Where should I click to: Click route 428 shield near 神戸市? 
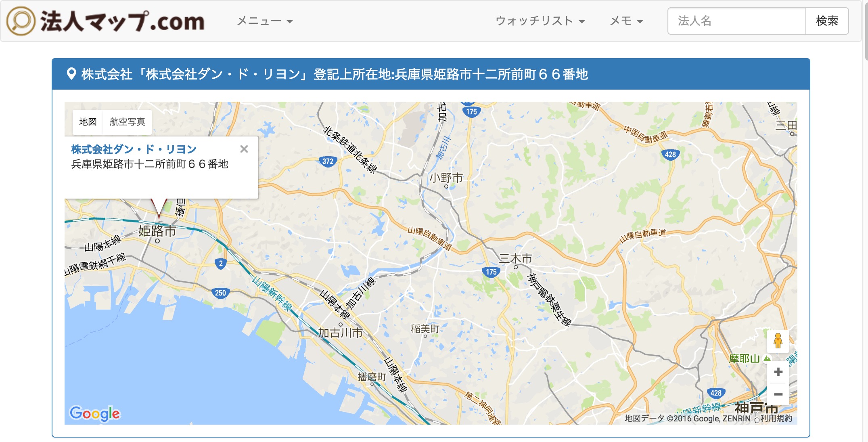(716, 393)
